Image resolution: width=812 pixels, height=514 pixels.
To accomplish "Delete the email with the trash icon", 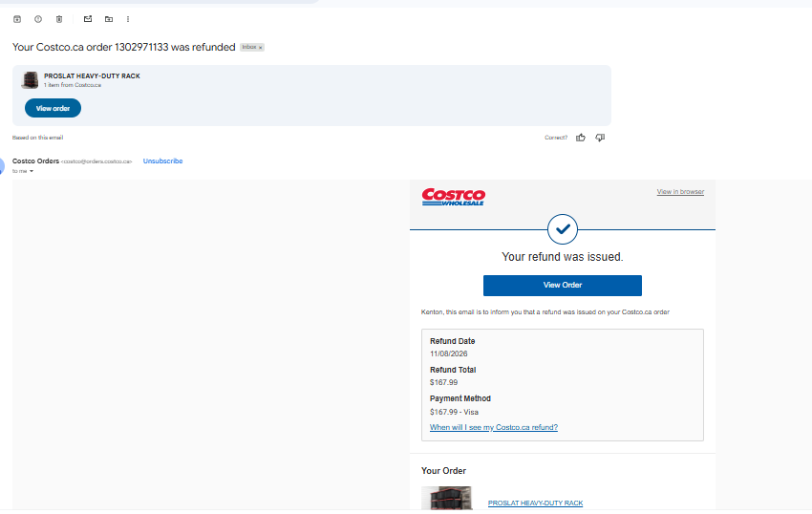I will pos(59,19).
